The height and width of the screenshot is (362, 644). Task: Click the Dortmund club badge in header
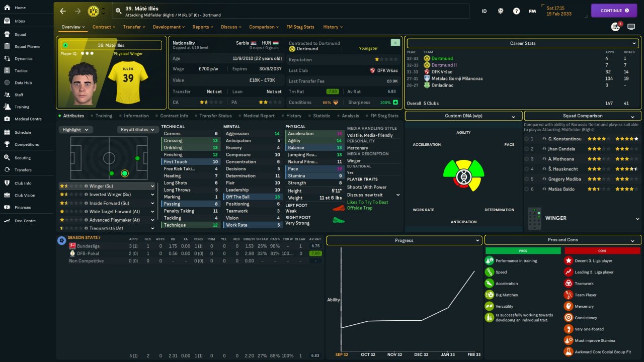[x=93, y=11]
